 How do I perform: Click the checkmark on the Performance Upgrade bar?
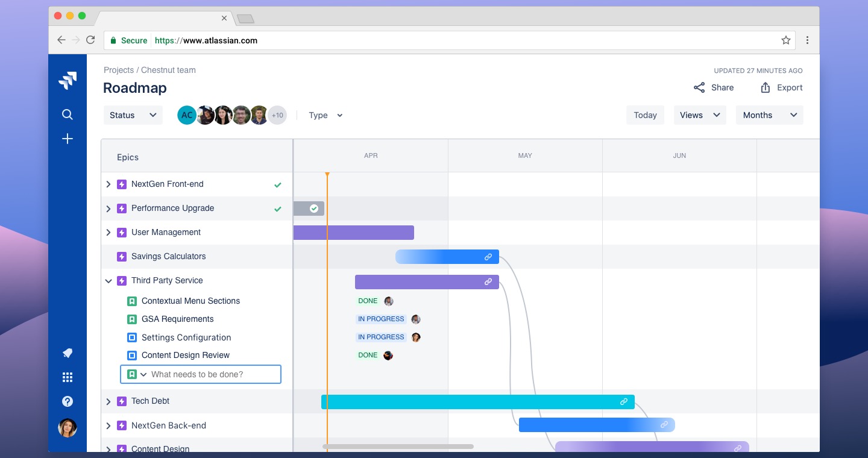click(x=315, y=209)
